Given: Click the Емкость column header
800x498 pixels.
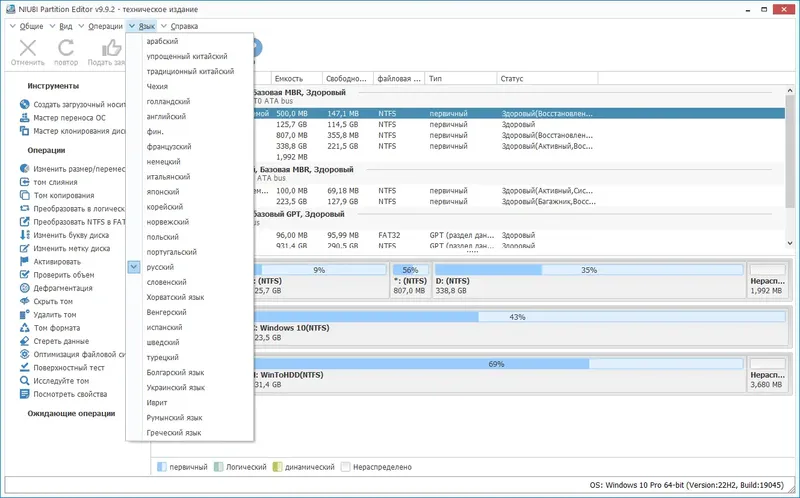Looking at the screenshot, I should point(296,79).
